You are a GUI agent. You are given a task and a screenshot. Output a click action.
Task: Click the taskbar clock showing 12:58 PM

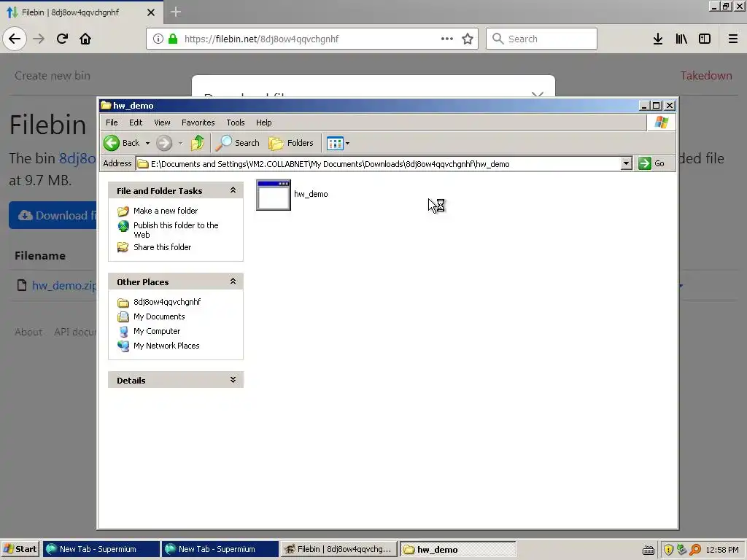click(x=721, y=550)
